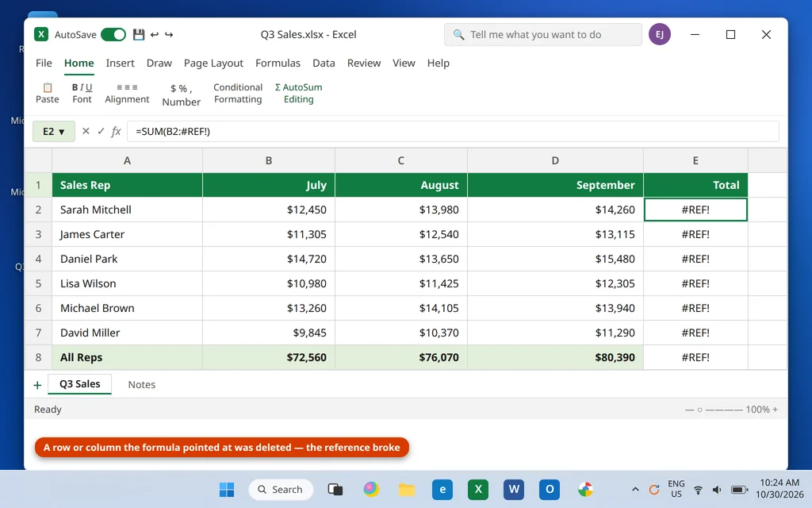Click the volume speaker tray icon
The width and height of the screenshot is (812, 508).
coord(717,490)
